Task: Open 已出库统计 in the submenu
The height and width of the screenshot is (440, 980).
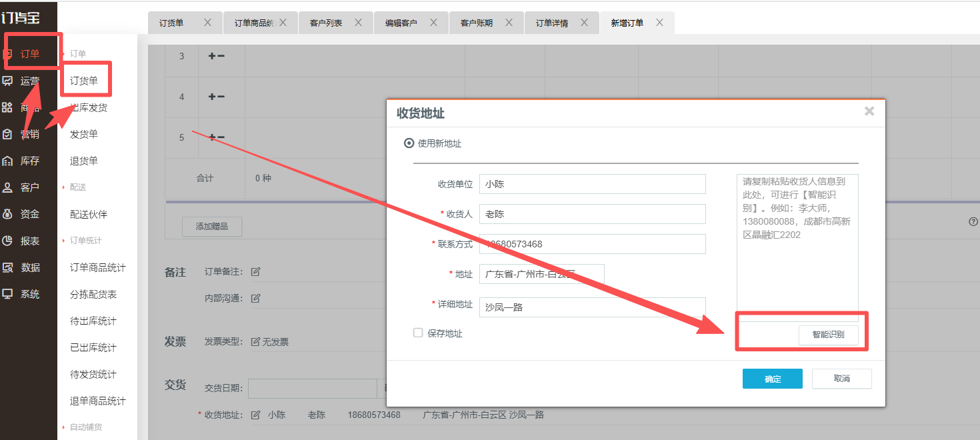Action: click(x=93, y=347)
